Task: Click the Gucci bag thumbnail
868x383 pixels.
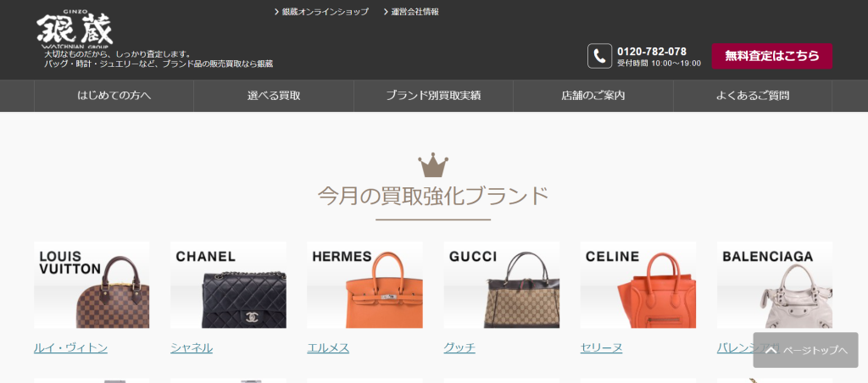Action: click(502, 285)
